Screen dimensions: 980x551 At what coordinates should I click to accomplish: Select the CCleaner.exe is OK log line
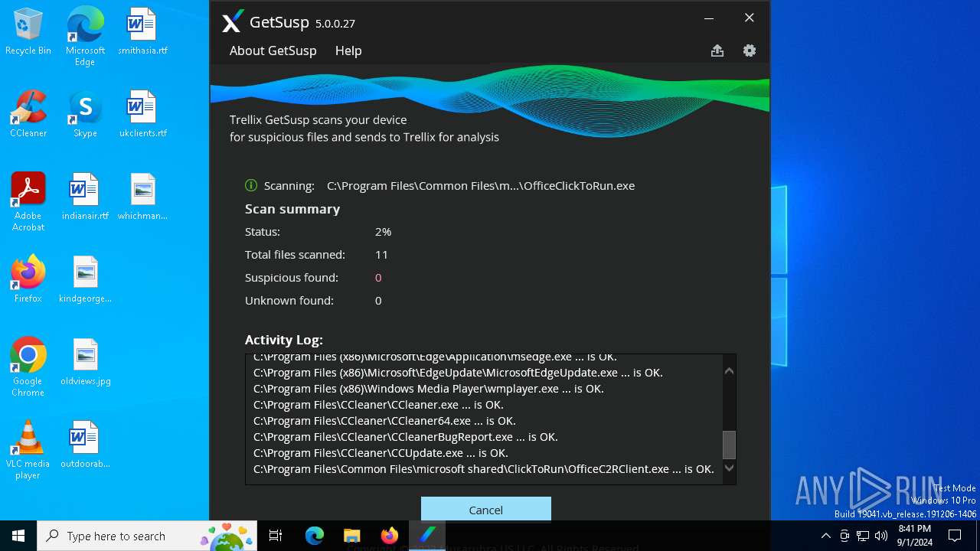point(378,405)
